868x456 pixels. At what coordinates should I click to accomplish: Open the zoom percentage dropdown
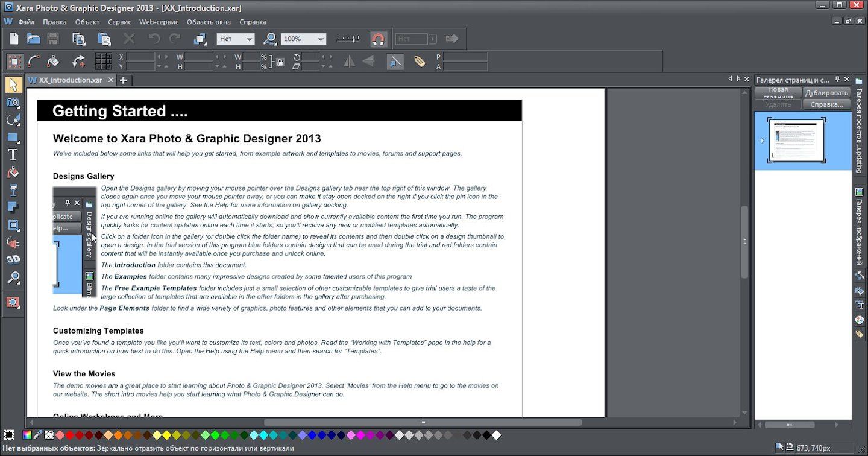point(321,39)
